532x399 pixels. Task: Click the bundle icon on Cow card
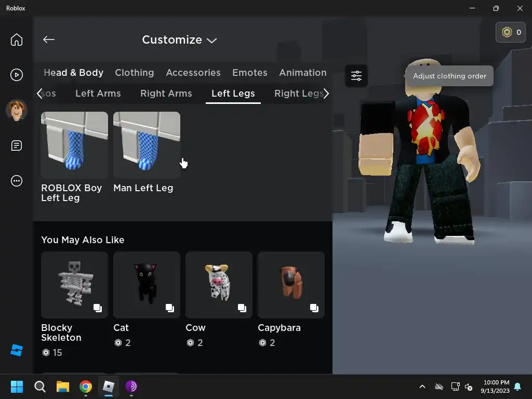coord(242,308)
